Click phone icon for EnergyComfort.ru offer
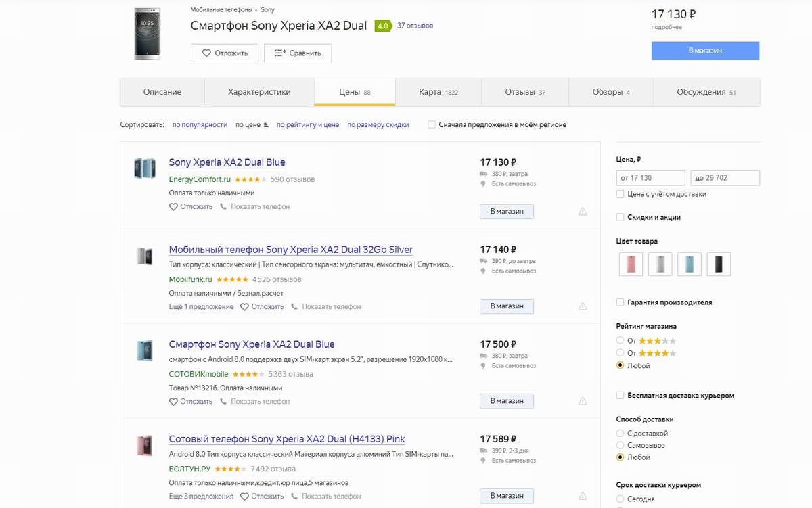Screen dimensions: 812x508 coord(224,207)
